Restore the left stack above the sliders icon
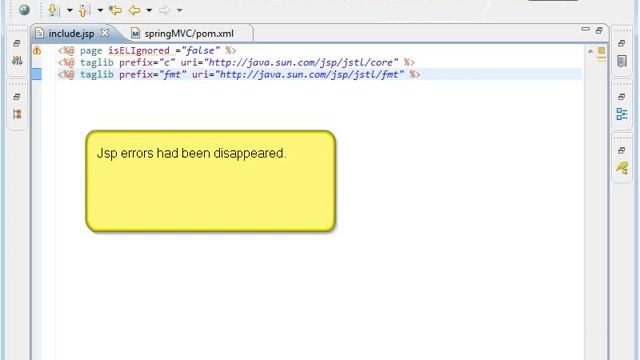The height and width of the screenshot is (360, 640). 17,43
